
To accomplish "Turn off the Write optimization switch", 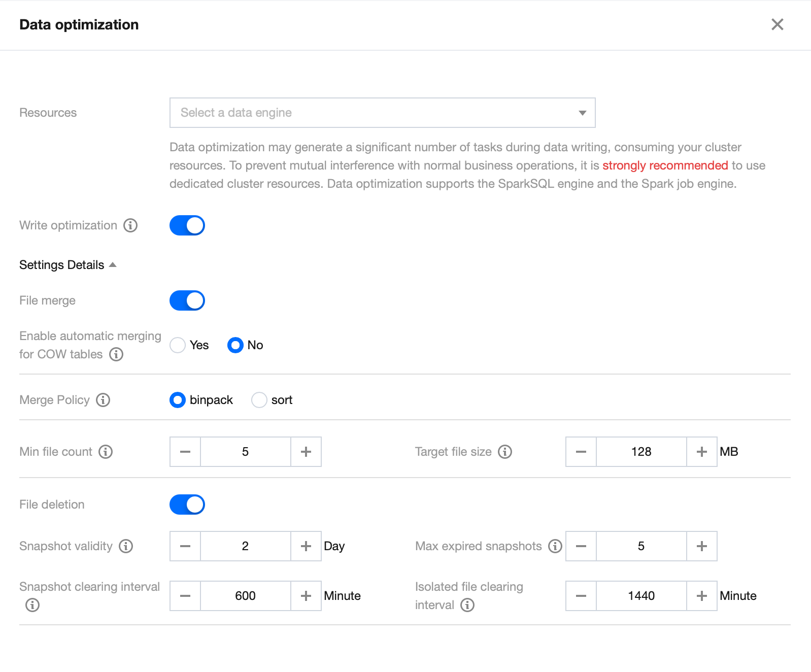I will click(x=187, y=225).
